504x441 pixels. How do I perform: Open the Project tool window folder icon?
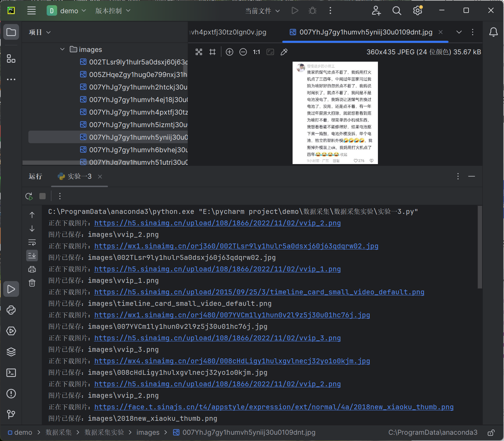(x=11, y=32)
